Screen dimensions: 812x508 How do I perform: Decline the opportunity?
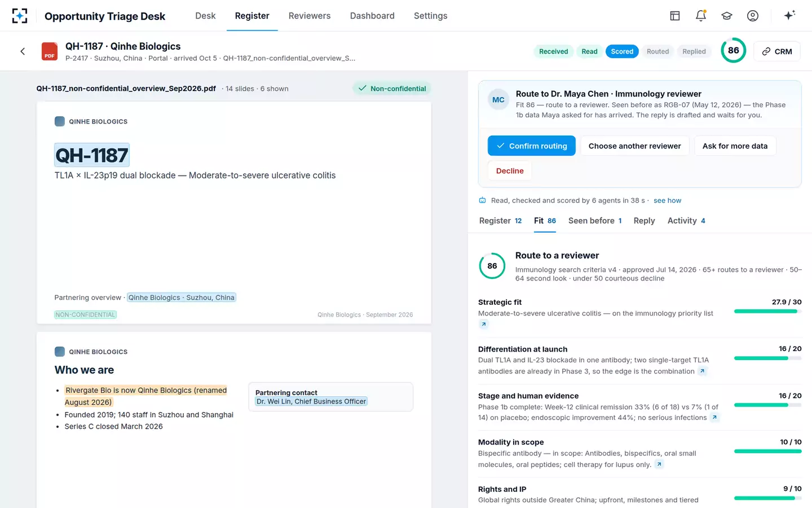click(510, 170)
